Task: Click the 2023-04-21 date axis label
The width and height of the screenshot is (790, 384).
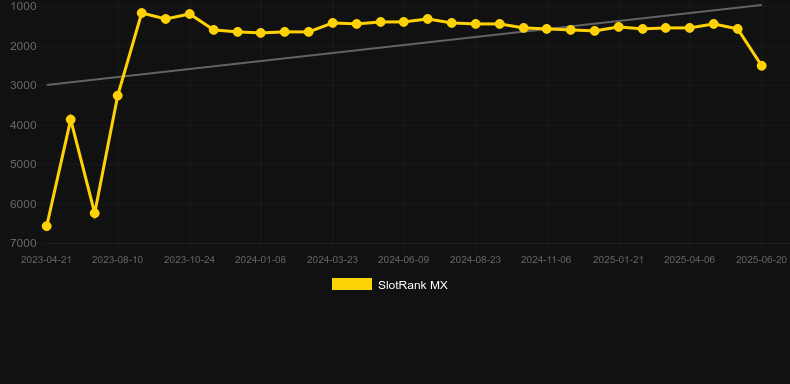Action: click(x=46, y=260)
